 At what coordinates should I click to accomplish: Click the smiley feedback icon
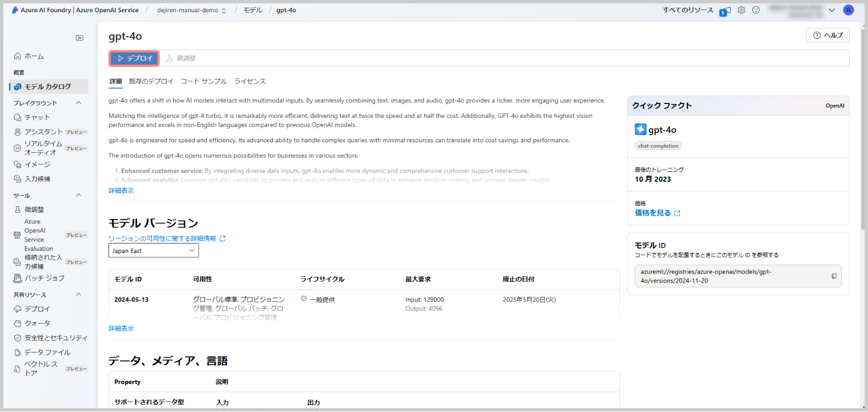[756, 10]
